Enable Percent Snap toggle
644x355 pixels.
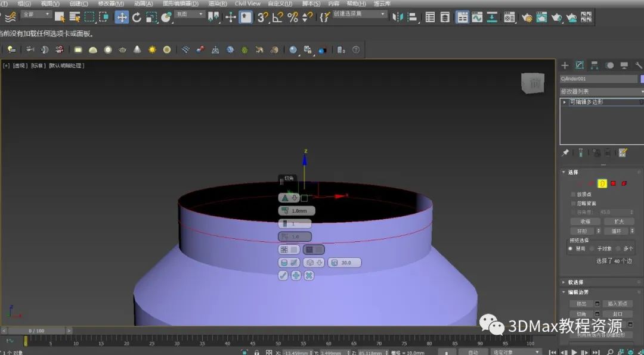[x=292, y=17]
